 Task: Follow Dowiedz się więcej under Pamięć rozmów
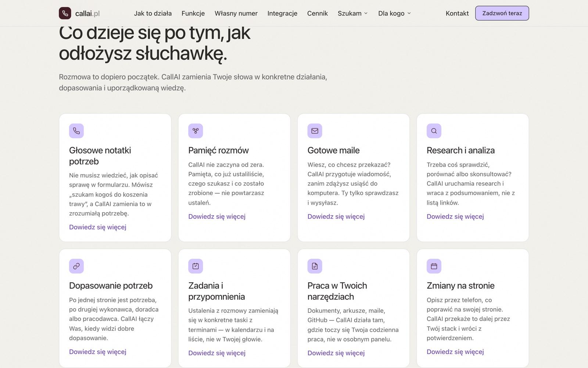pyautogui.click(x=217, y=216)
